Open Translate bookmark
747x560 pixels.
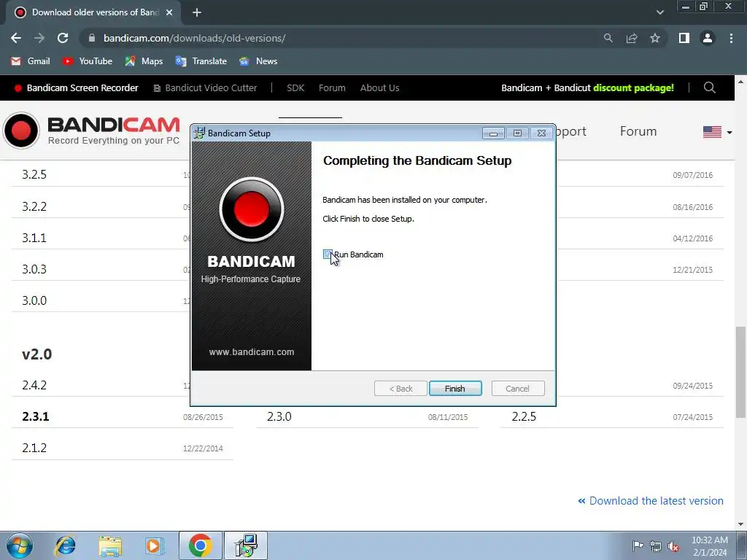pos(201,61)
